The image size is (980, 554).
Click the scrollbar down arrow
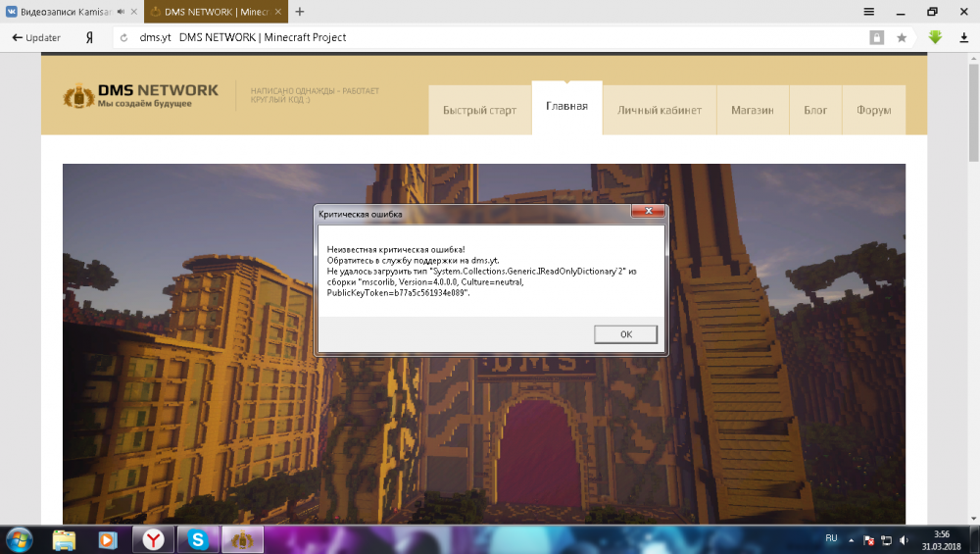click(974, 519)
